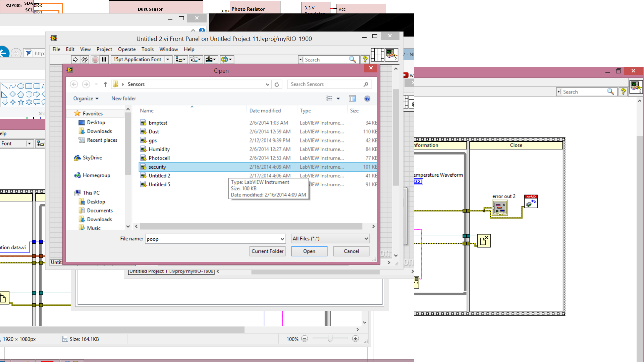
Task: Open Documents under This PC
Action: tap(100, 210)
